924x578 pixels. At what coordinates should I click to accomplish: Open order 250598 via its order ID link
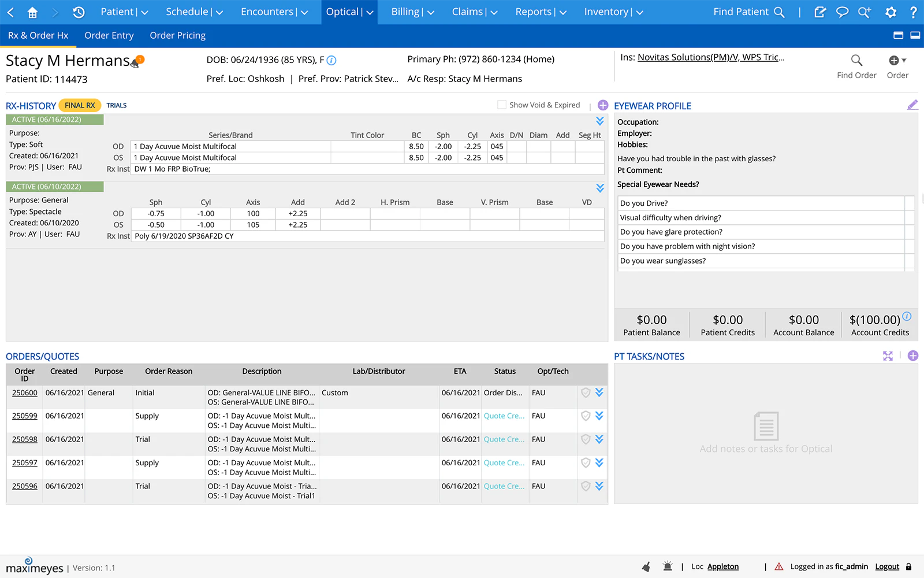click(x=24, y=439)
